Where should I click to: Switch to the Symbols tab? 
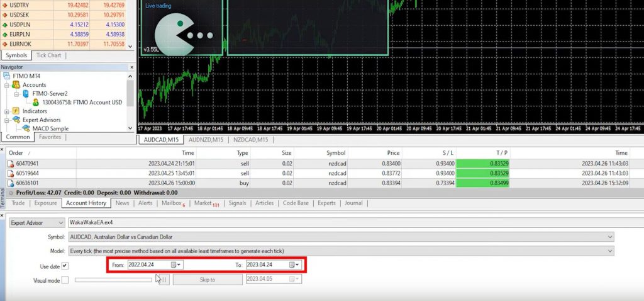(x=16, y=55)
